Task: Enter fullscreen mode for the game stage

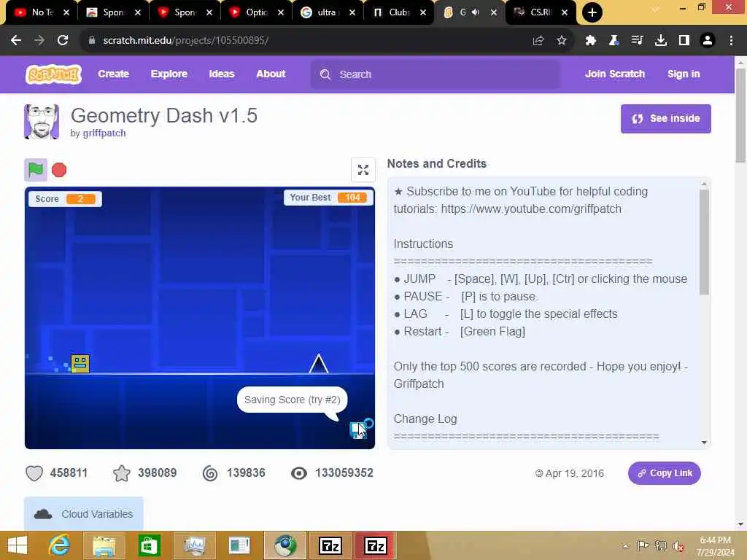Action: click(x=363, y=170)
